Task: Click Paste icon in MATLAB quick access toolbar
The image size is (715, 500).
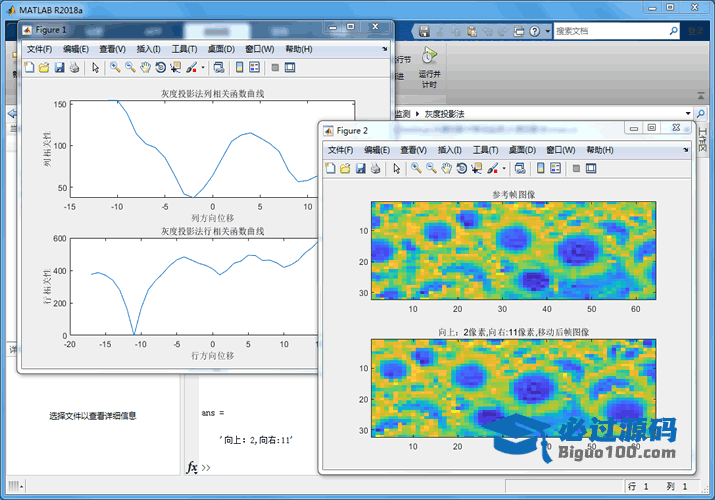Action: (472, 31)
